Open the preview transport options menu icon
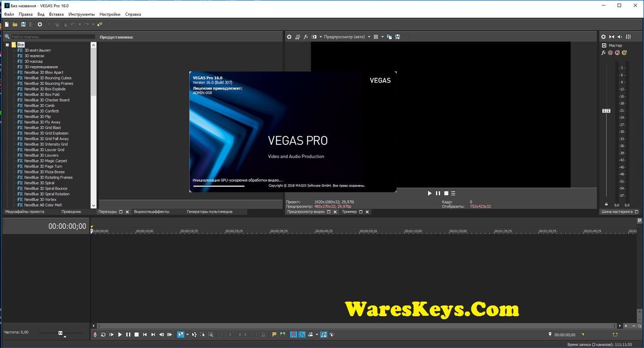 (453, 193)
